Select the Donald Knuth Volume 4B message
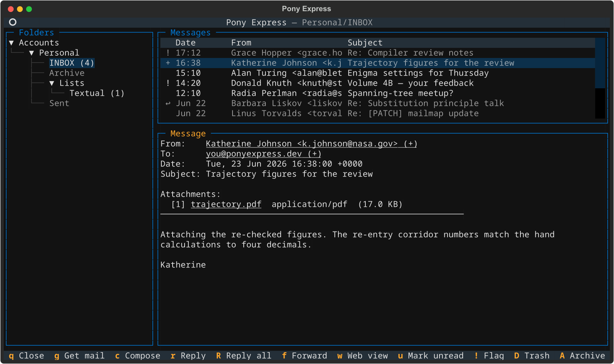Screen dimensions: 614x364 (377, 83)
